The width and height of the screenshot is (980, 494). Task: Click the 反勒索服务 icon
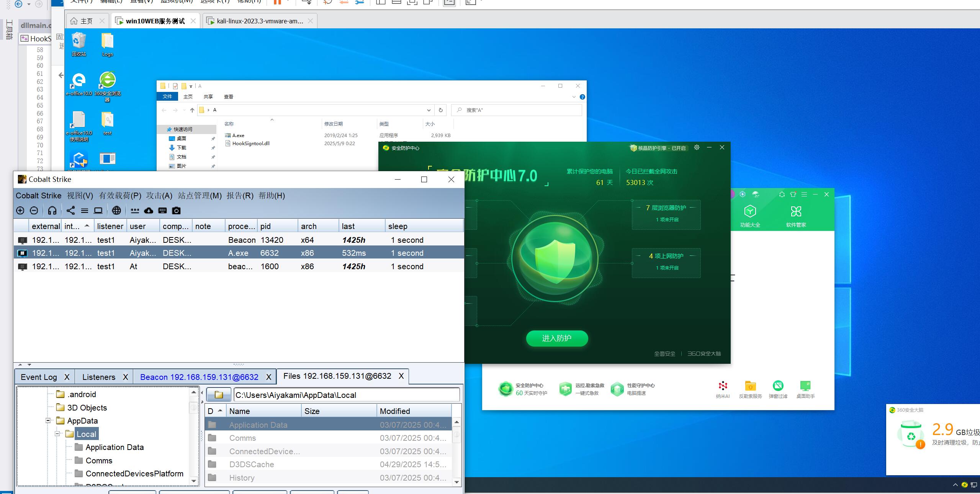(x=750, y=389)
